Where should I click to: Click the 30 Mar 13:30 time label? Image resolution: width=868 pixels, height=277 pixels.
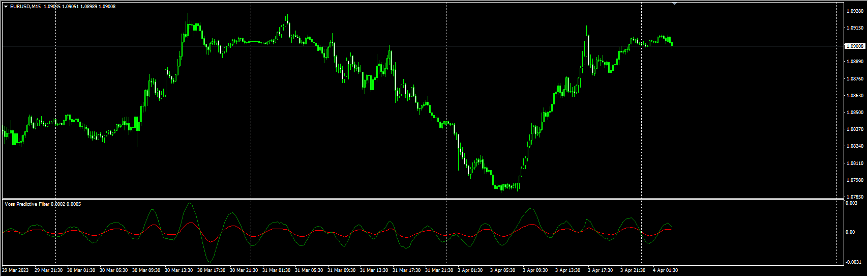click(178, 270)
